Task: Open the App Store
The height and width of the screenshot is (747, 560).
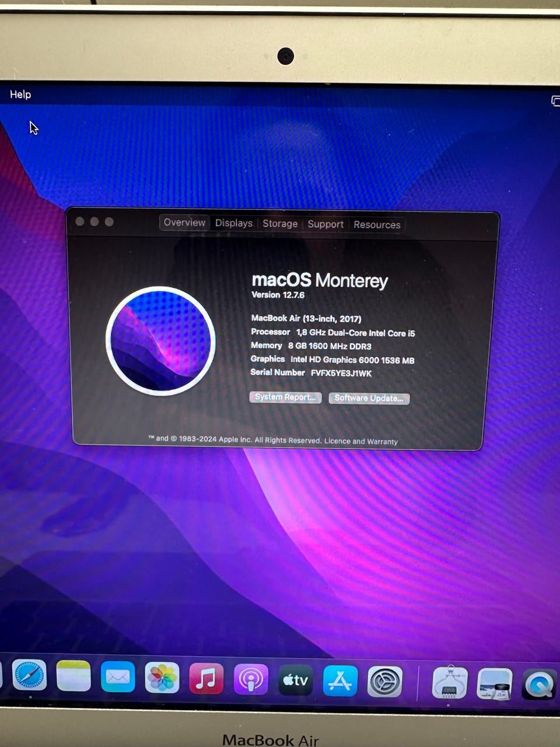Action: pos(340,681)
